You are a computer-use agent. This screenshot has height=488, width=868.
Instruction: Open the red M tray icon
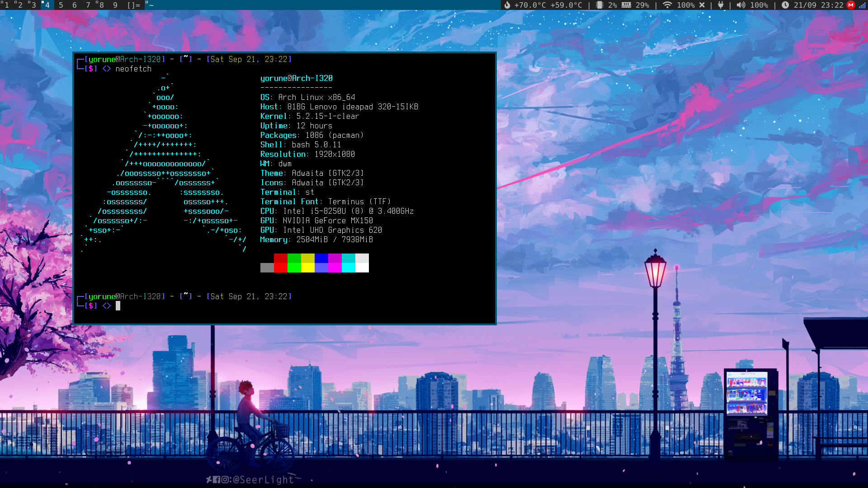click(851, 5)
